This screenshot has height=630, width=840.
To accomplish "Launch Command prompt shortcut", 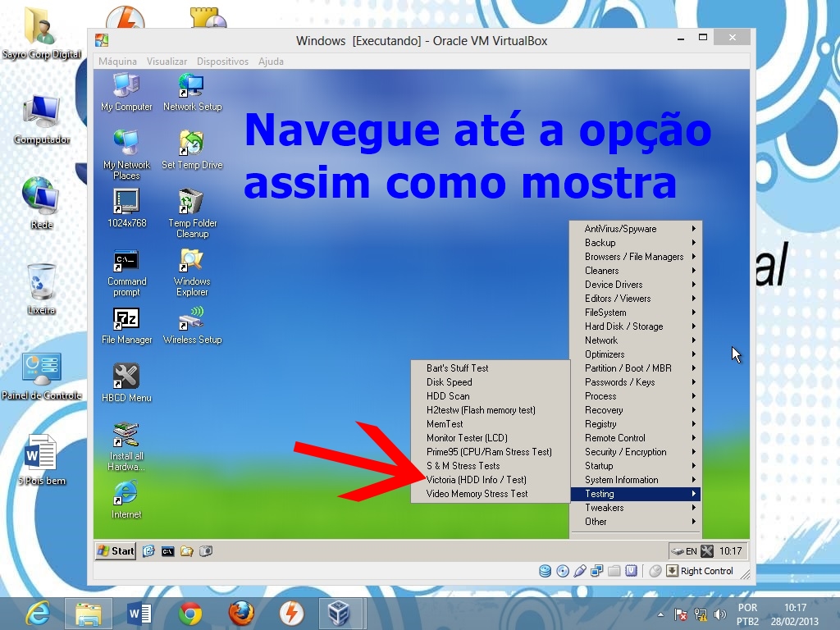I will (126, 272).
